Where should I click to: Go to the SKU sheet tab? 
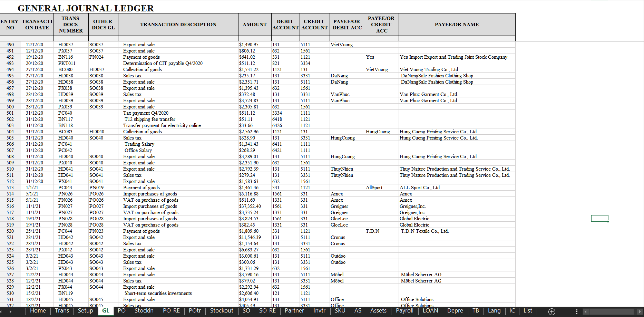340,310
